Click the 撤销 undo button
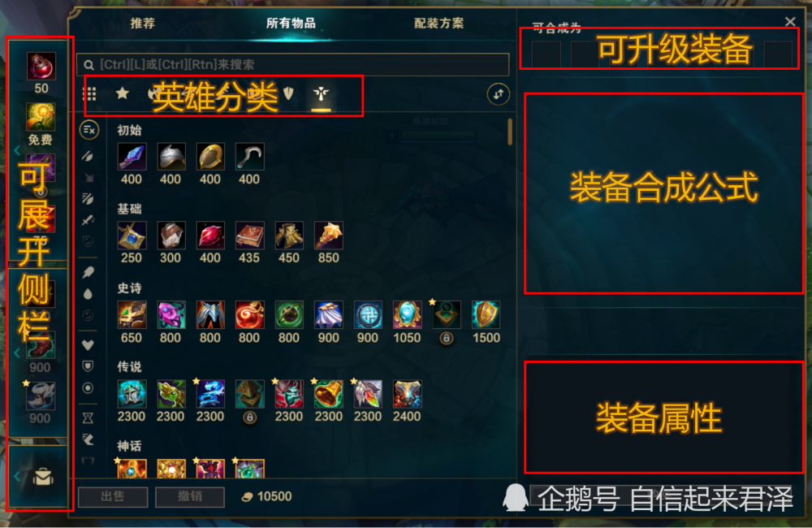Image resolution: width=812 pixels, height=528 pixels. (189, 496)
